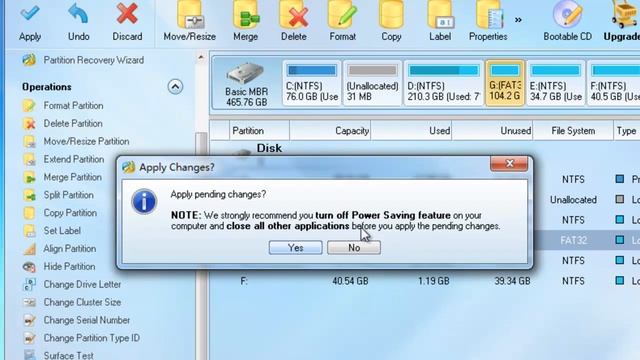Image resolution: width=640 pixels, height=360 pixels.
Task: Click the Apply checkmark toolbar icon
Action: click(x=30, y=14)
